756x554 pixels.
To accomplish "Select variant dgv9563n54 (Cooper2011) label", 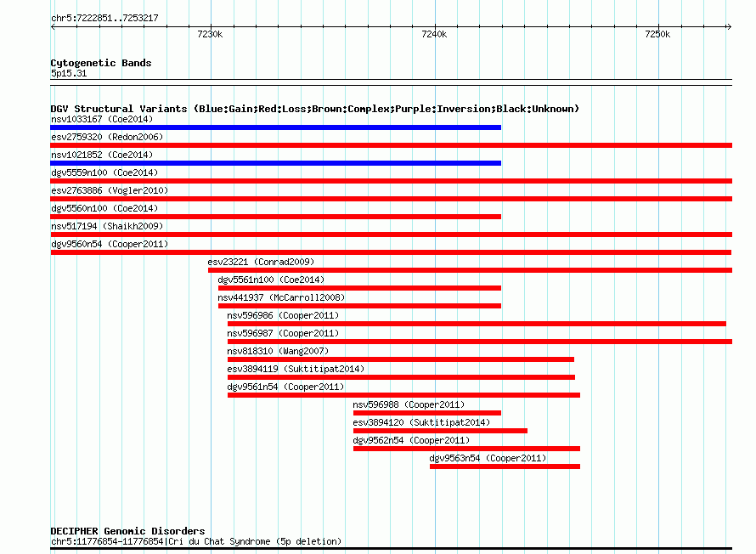I will [x=488, y=458].
